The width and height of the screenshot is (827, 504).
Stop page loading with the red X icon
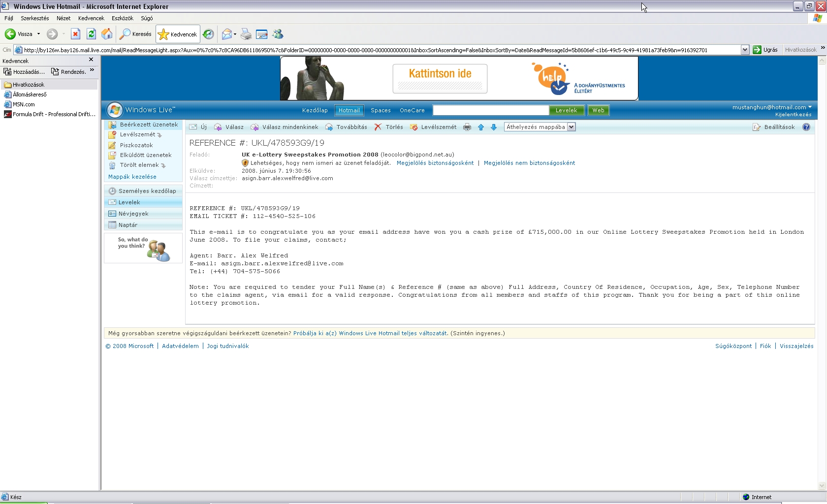pyautogui.click(x=75, y=34)
